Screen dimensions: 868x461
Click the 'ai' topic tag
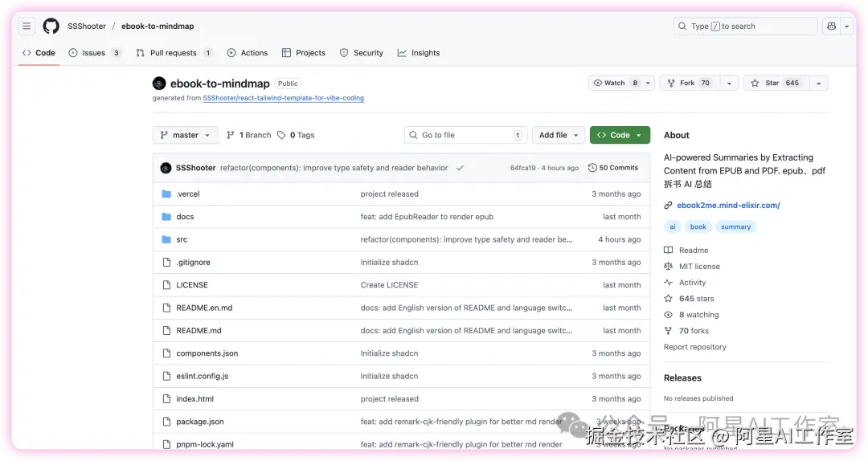click(673, 227)
